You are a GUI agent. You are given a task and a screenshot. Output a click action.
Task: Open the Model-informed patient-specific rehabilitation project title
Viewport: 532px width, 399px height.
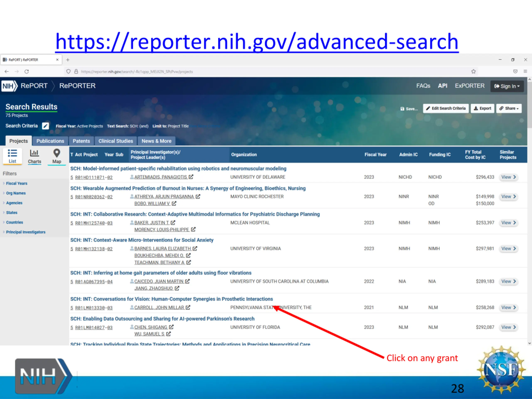178,169
